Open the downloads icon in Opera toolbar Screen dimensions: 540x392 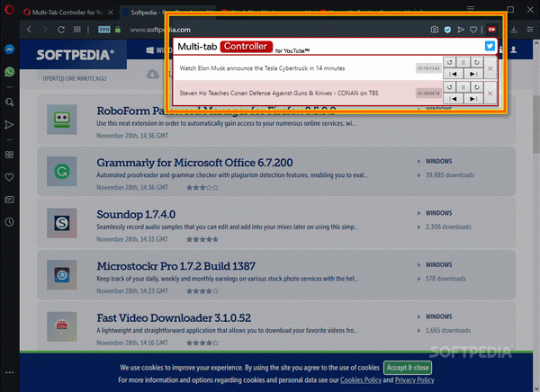coord(514,30)
